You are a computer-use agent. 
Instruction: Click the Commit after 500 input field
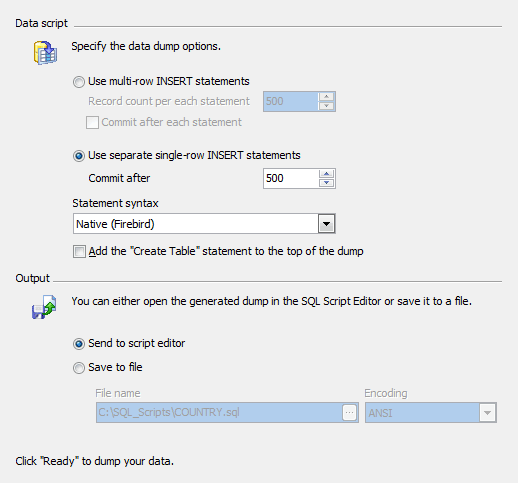pyautogui.click(x=290, y=178)
